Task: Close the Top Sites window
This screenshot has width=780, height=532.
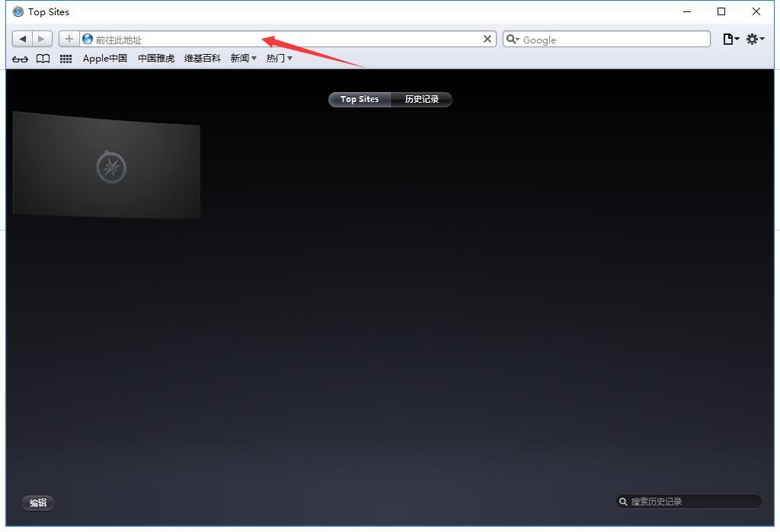Action: click(756, 11)
